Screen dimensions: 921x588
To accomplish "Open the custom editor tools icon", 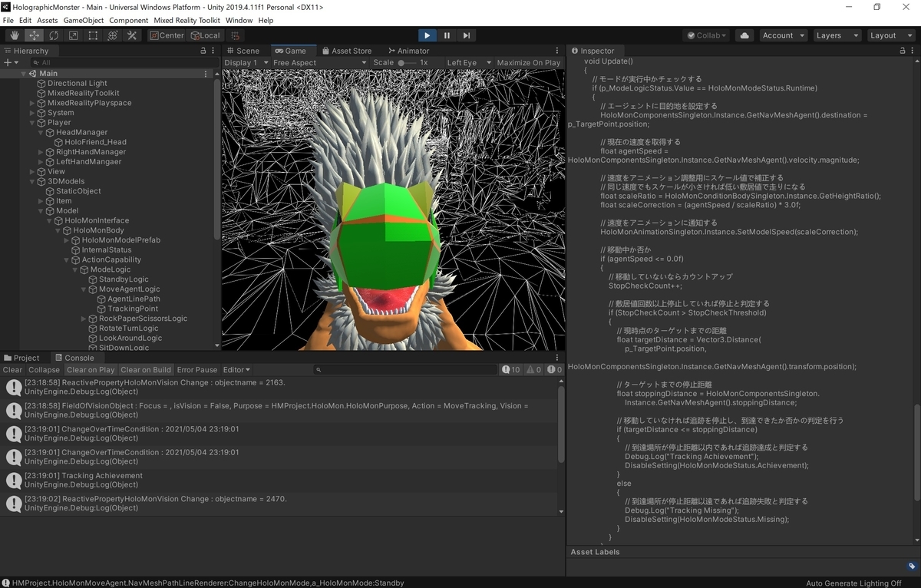I will click(132, 35).
